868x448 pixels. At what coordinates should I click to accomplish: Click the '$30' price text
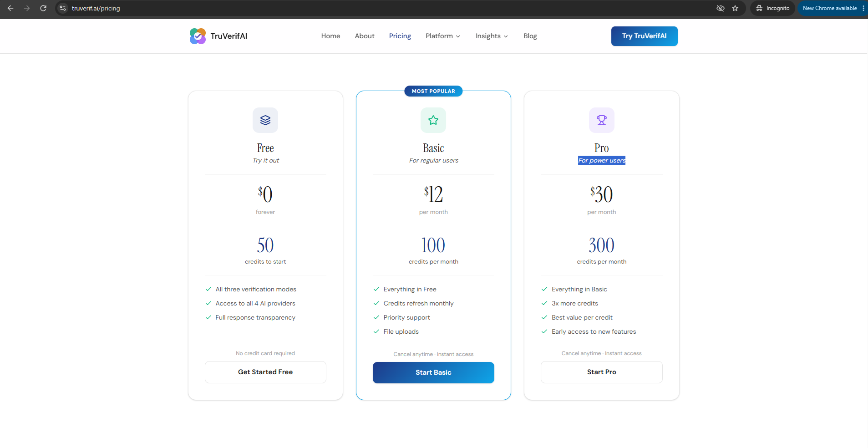602,194
